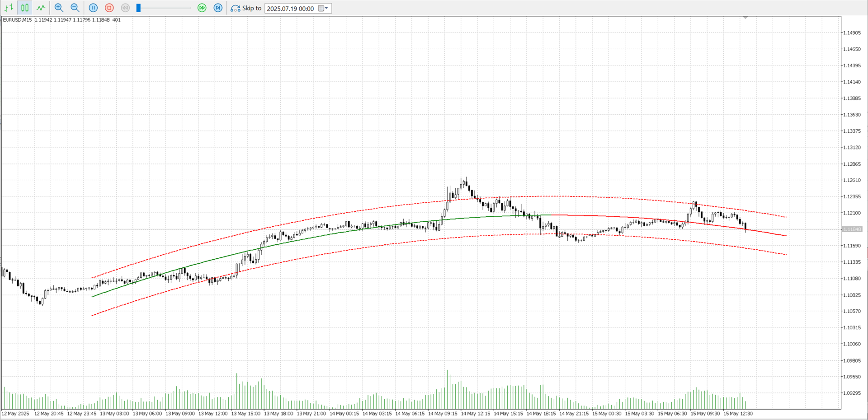Click price scale value 1.12610
The height and width of the screenshot is (420, 868).
852,180
